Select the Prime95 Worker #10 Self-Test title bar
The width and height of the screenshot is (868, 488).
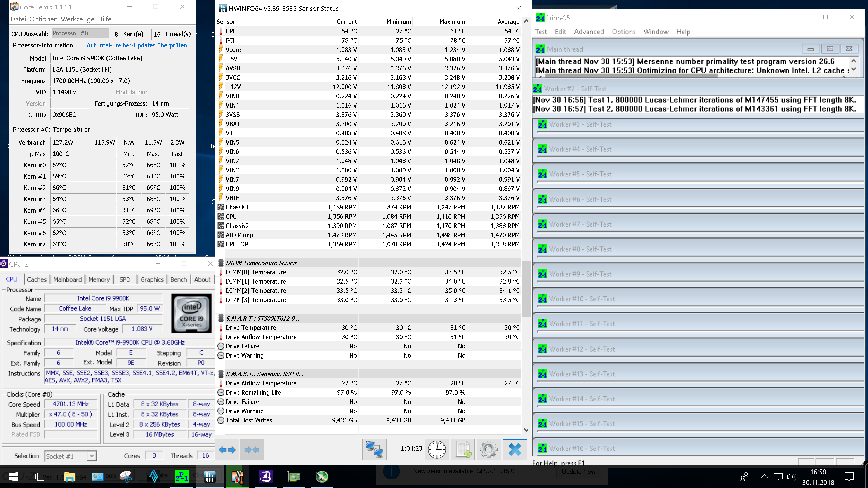(699, 299)
